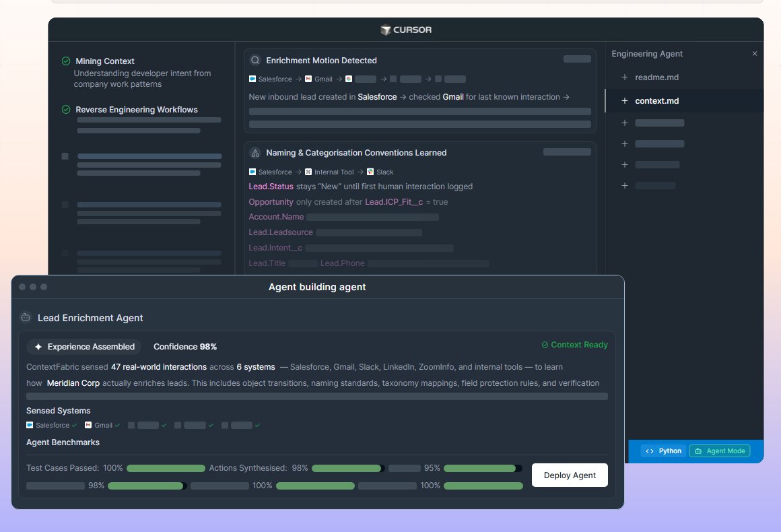Open readme.md in Engineering Agent panel
781x532 pixels.
[656, 77]
